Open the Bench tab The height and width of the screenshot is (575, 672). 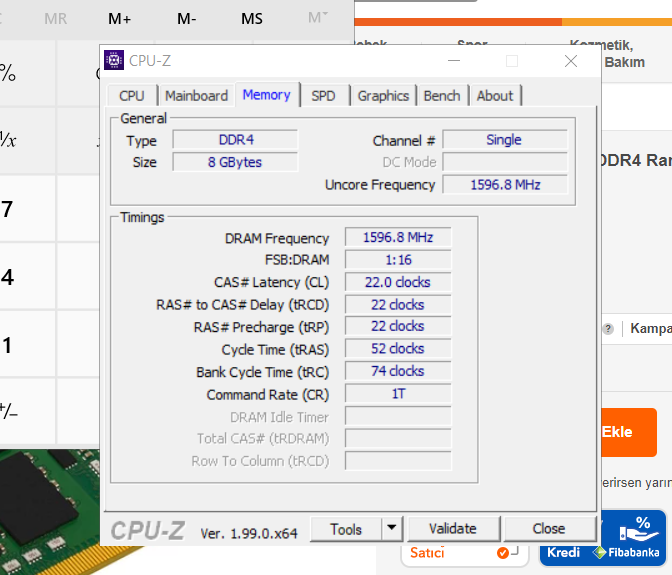[442, 96]
